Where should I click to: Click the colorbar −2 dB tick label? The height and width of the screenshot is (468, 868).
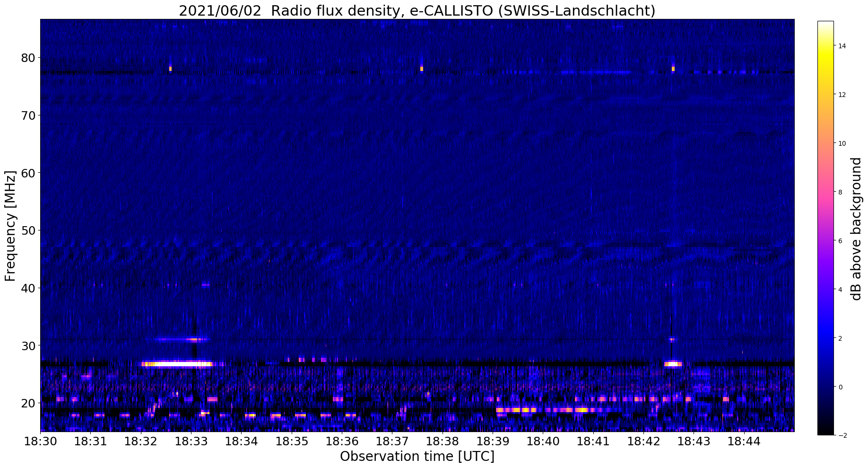842,436
